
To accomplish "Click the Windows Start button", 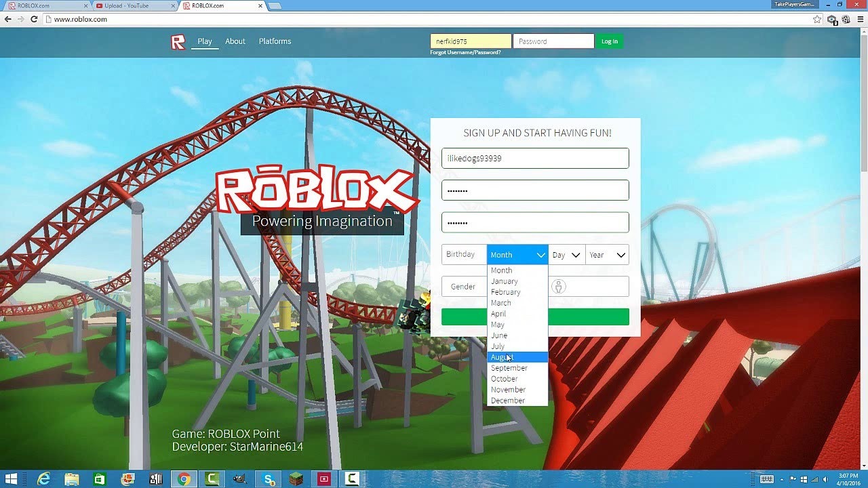I will click(11, 479).
